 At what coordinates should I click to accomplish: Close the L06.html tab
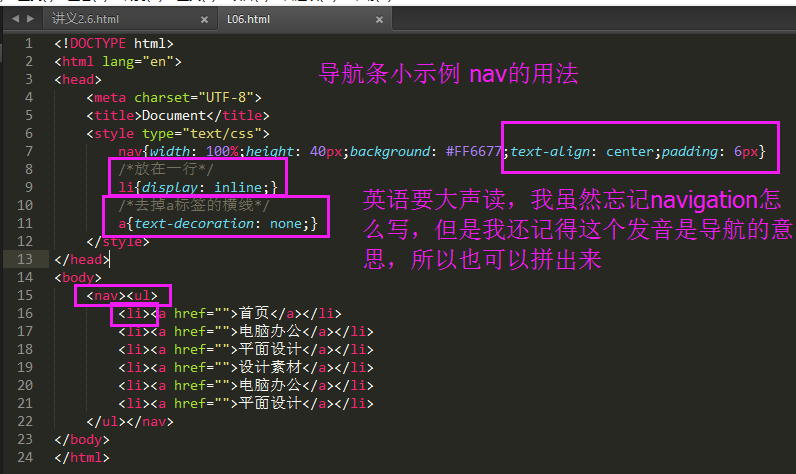[379, 20]
